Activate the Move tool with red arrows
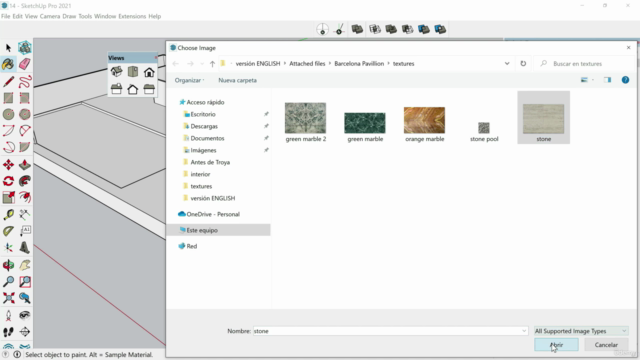Screen dimensions: 640x360 coord(8,164)
